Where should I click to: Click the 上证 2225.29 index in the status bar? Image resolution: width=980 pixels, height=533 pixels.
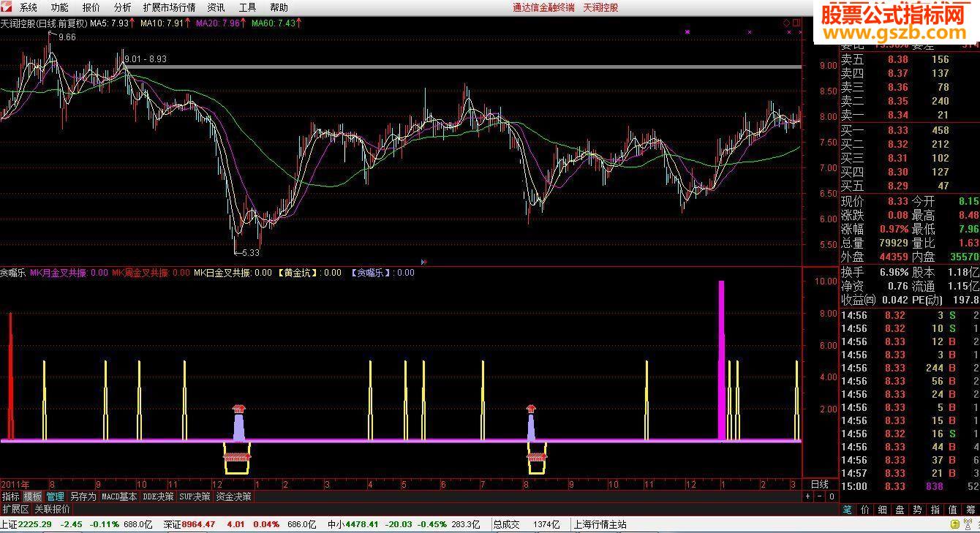[26, 524]
